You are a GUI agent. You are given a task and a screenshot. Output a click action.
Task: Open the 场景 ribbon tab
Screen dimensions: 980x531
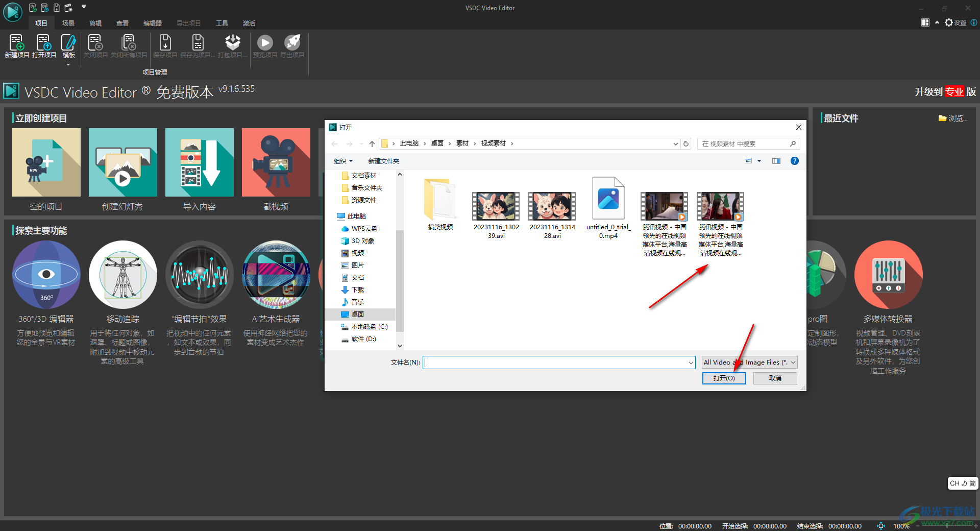pos(68,23)
